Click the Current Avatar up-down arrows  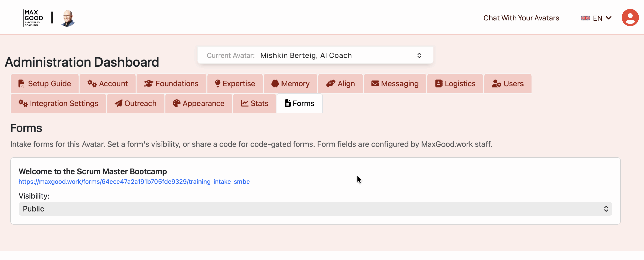click(x=419, y=55)
